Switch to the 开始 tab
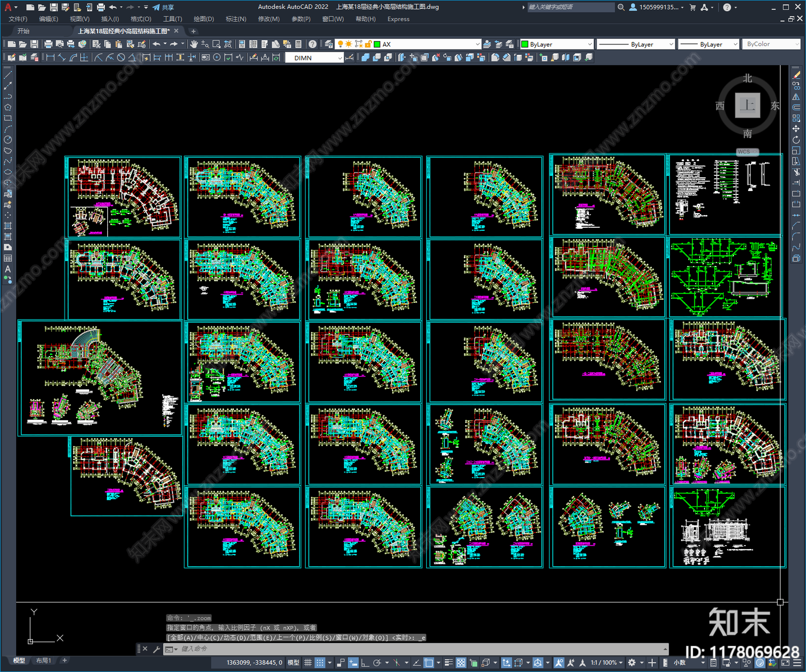 pos(23,31)
